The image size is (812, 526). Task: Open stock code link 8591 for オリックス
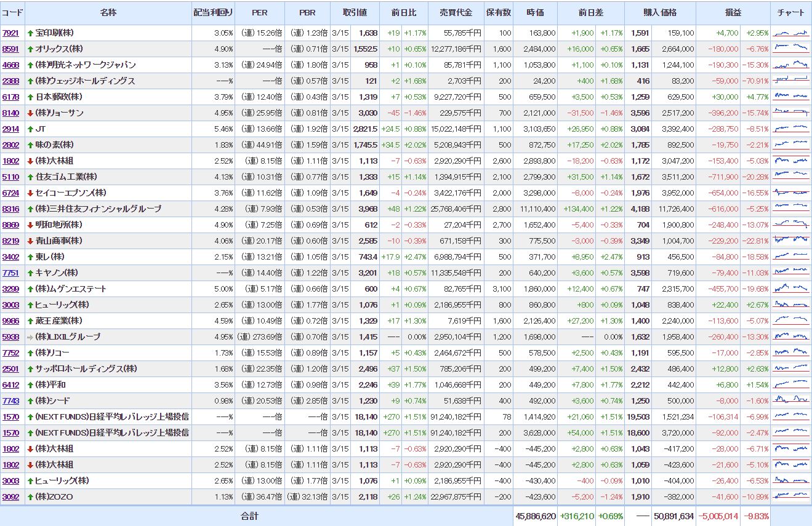click(x=10, y=49)
